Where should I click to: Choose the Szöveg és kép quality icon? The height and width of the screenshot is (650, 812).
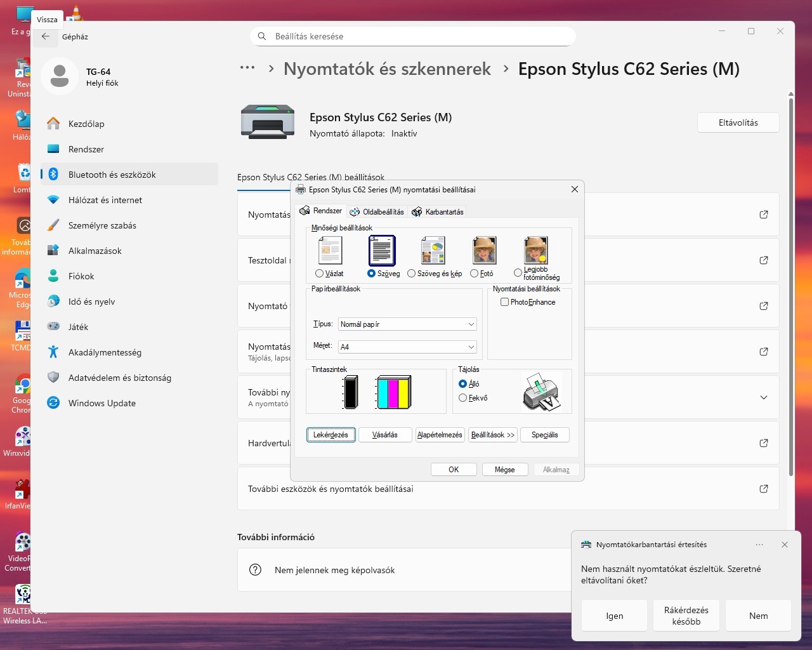(433, 251)
